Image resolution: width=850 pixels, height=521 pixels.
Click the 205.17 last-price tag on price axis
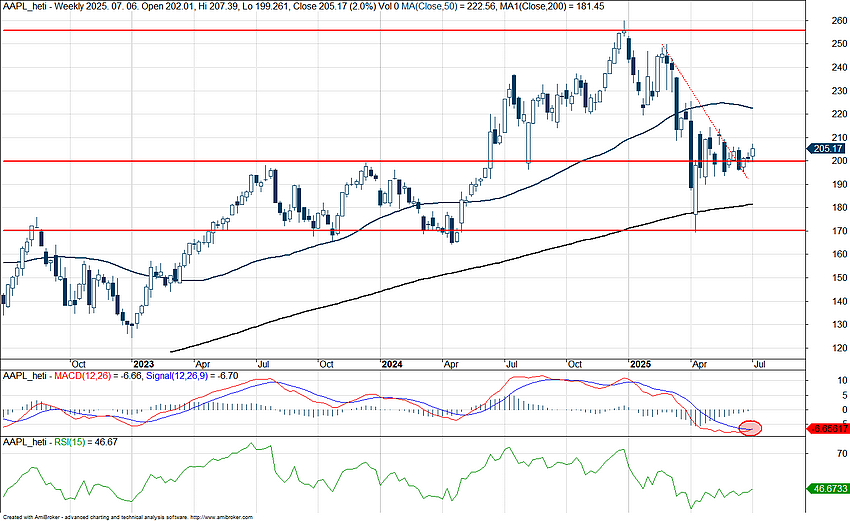pyautogui.click(x=827, y=149)
